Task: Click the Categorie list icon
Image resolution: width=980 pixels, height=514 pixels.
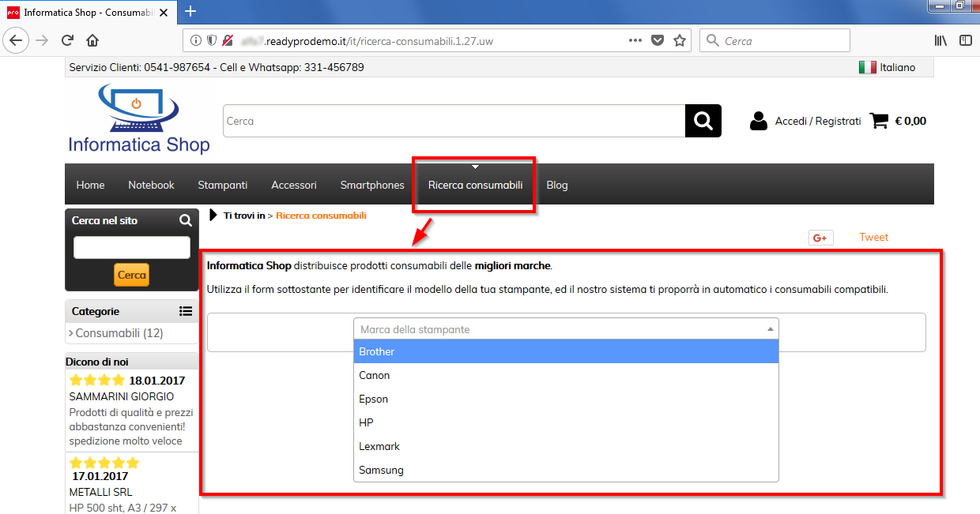Action: coord(186,311)
